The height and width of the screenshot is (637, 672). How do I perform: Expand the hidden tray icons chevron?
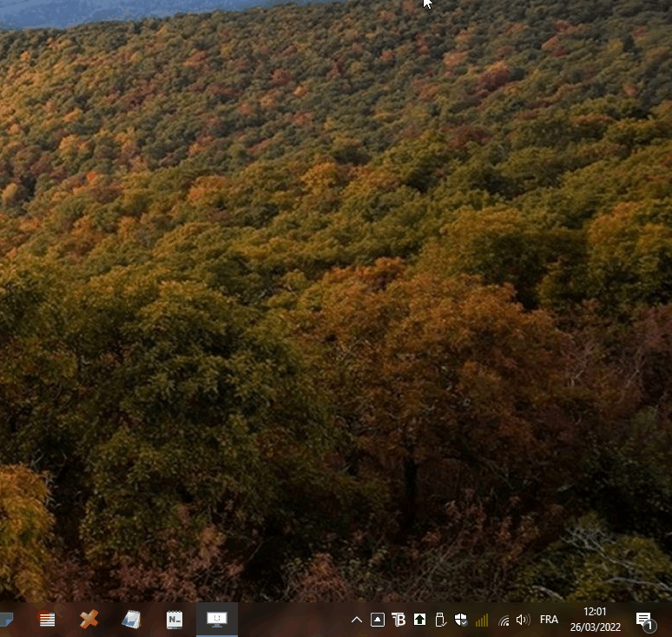[357, 620]
